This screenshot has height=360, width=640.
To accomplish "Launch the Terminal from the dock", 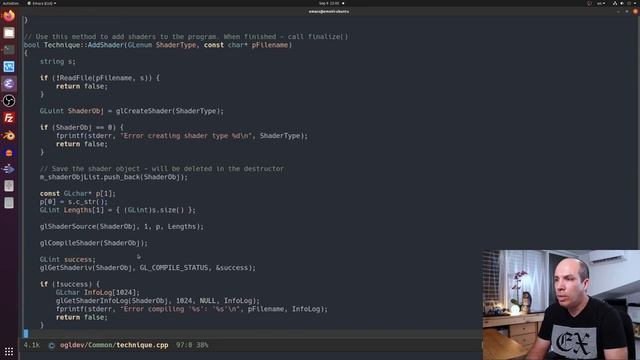I will point(9,50).
